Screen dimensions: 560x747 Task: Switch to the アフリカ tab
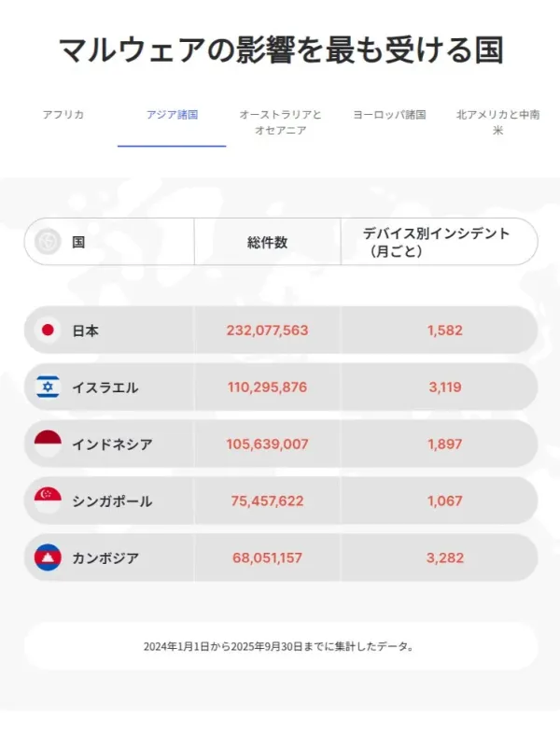tap(62, 116)
